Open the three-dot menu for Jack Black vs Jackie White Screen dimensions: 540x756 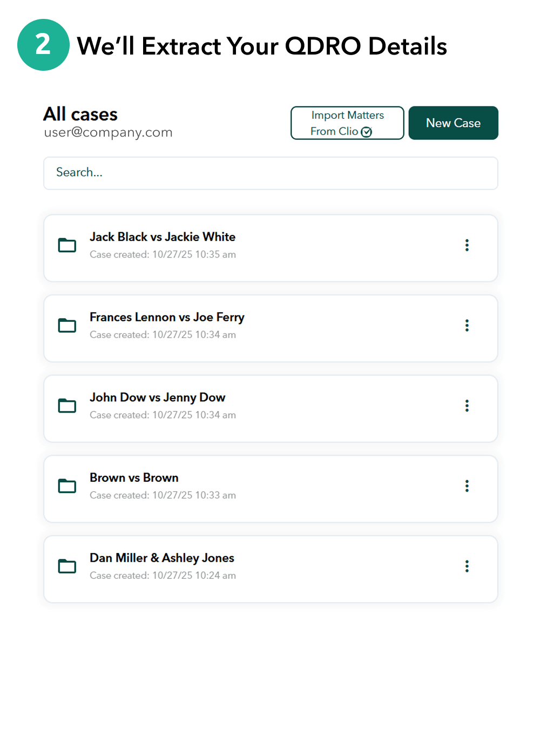(x=467, y=245)
